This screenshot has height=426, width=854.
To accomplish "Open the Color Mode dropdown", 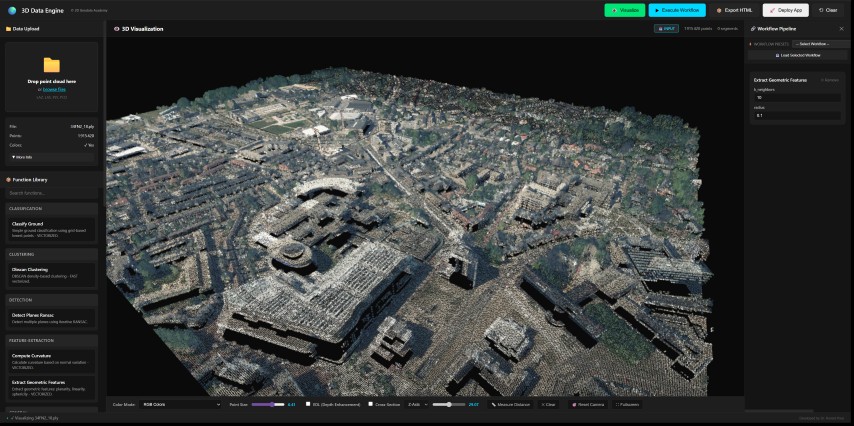I will (181, 405).
